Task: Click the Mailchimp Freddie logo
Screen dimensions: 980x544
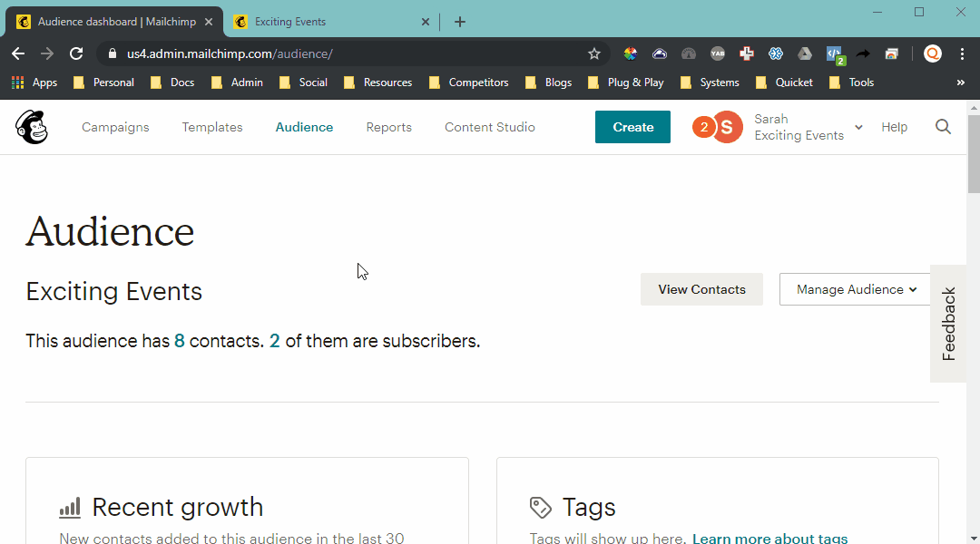Action: click(31, 127)
